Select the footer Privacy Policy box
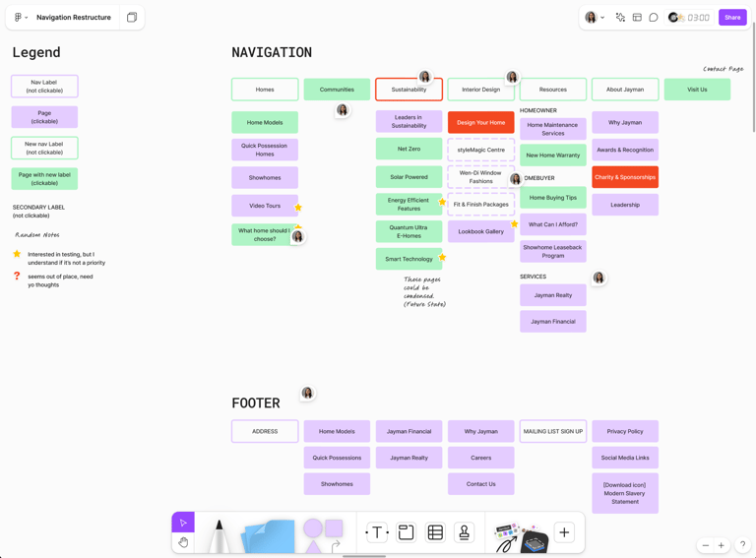The width and height of the screenshot is (756, 558). coord(625,431)
